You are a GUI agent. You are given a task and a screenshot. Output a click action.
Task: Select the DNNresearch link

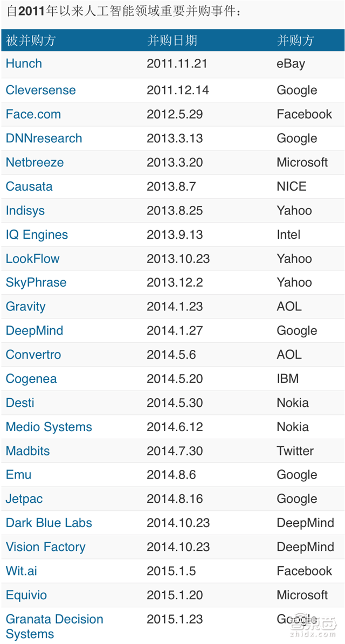click(44, 139)
